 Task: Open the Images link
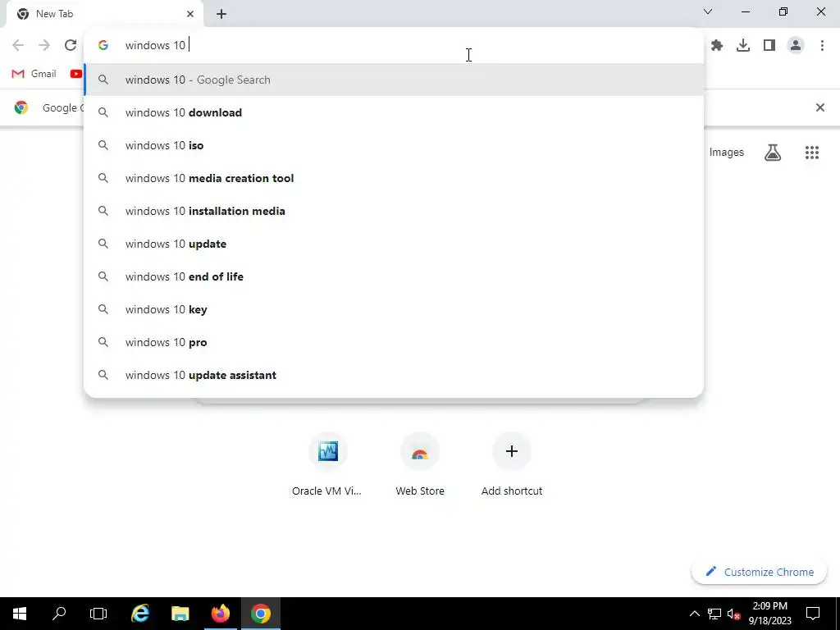coord(727,152)
